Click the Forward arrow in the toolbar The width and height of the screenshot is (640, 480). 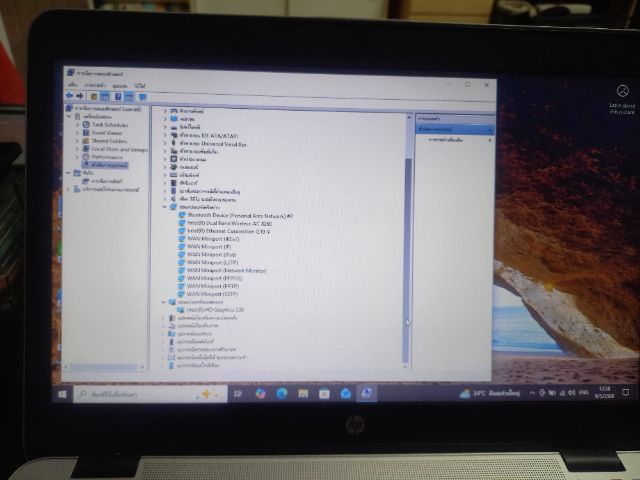[x=80, y=96]
